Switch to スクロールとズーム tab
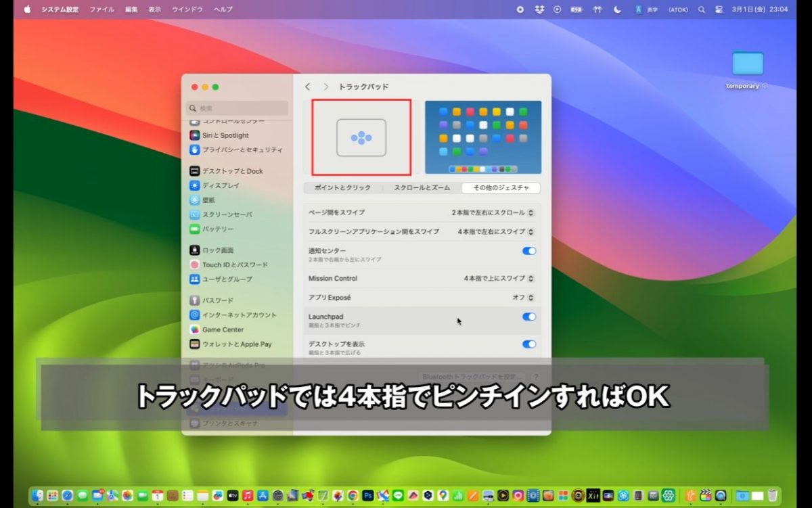Viewport: 812px width, 508px height. tap(422, 188)
